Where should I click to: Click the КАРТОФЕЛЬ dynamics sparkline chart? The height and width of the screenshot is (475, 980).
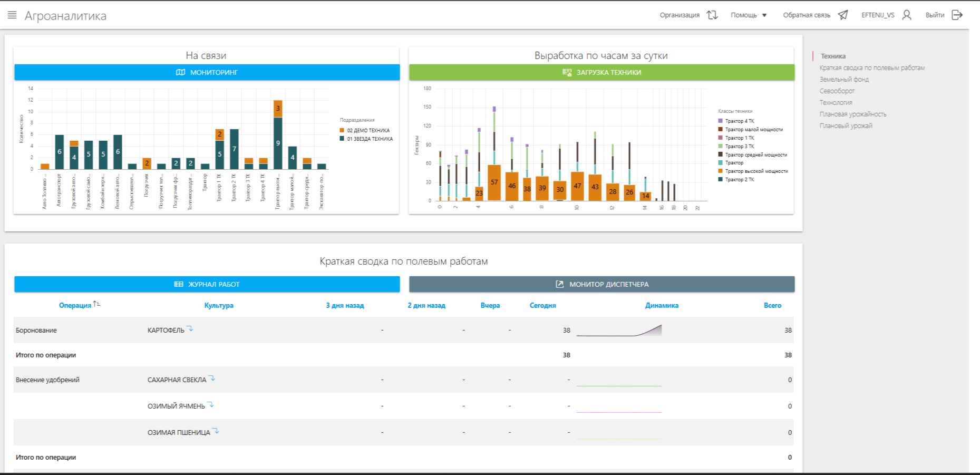(x=619, y=331)
